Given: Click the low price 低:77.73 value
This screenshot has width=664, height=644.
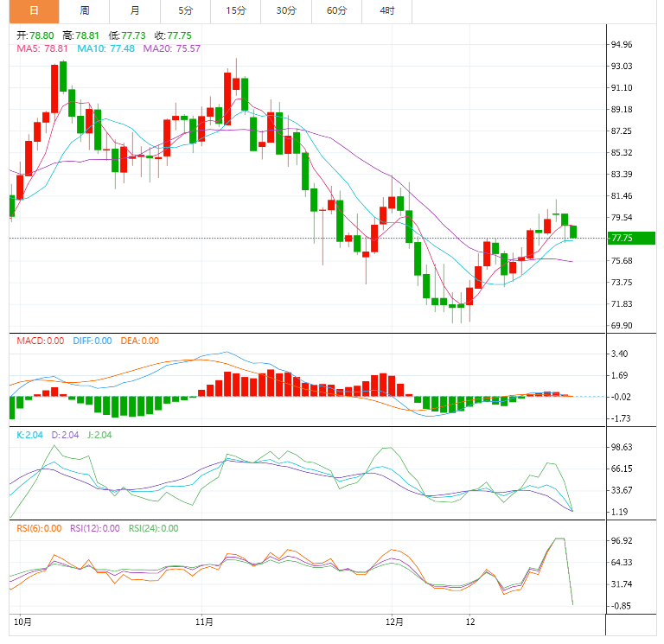Looking at the screenshot, I should tap(127, 35).
